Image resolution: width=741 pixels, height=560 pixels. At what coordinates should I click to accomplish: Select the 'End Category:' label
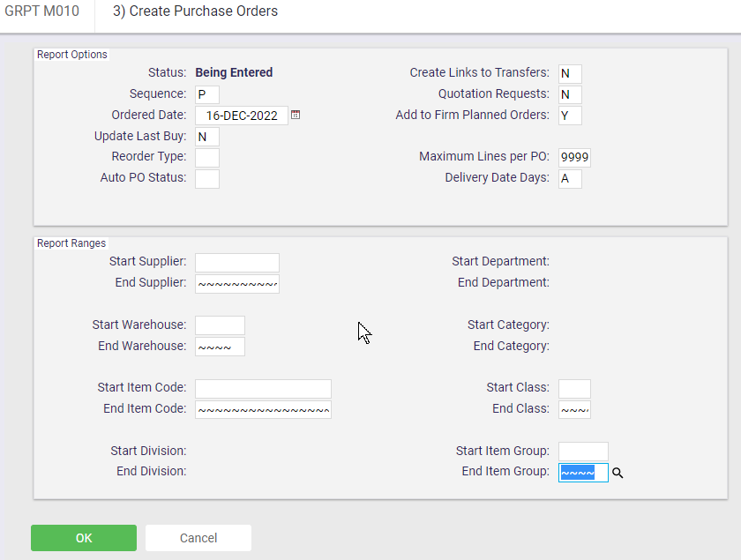point(512,346)
